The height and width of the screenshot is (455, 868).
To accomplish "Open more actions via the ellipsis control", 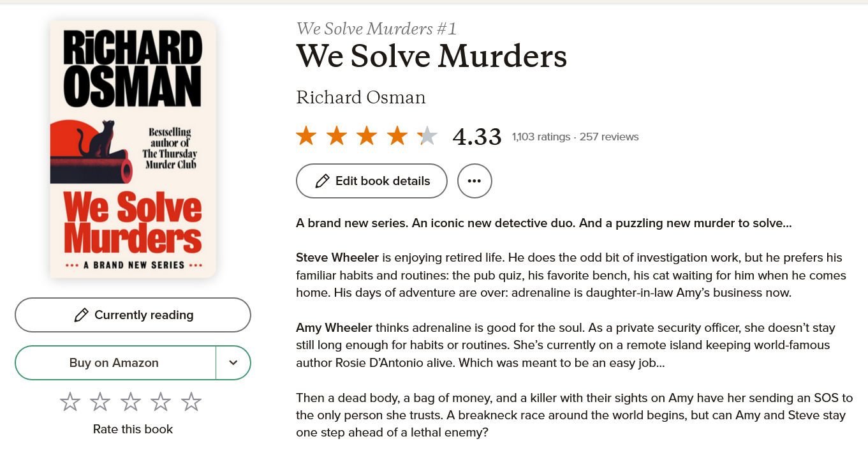I will tap(474, 181).
